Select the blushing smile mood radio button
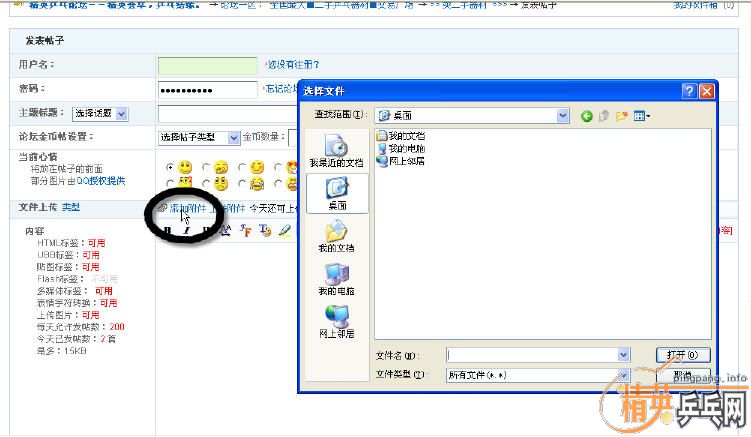Viewport: 751px width, 437px height. click(242, 167)
